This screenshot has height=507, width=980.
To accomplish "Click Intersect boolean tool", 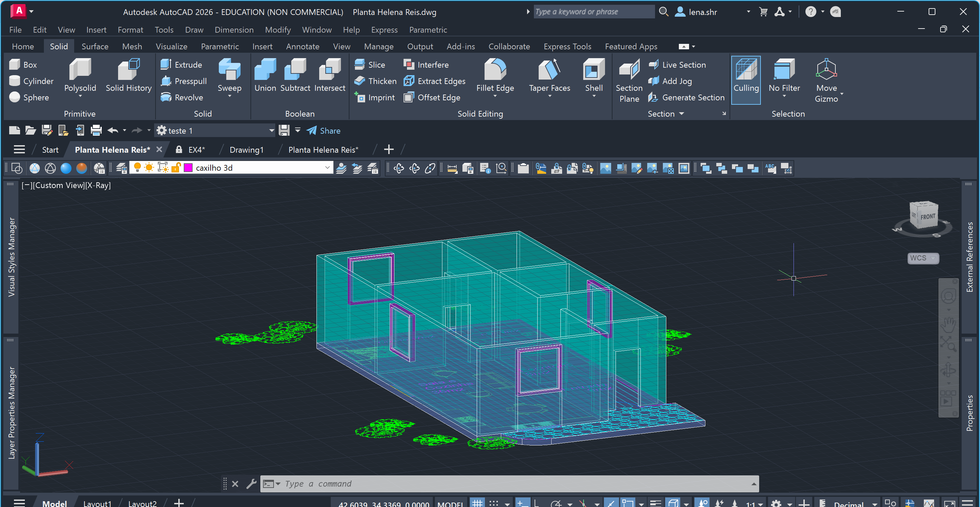I will (329, 75).
